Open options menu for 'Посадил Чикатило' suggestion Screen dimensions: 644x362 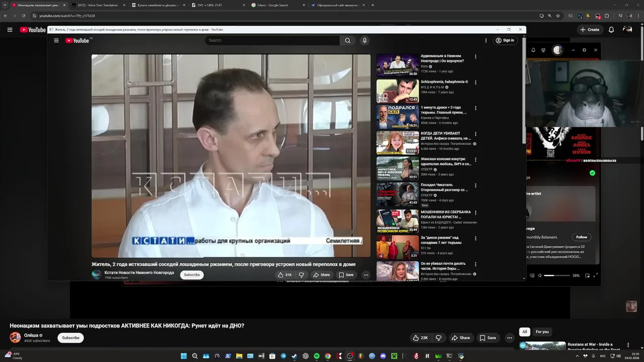(475, 186)
